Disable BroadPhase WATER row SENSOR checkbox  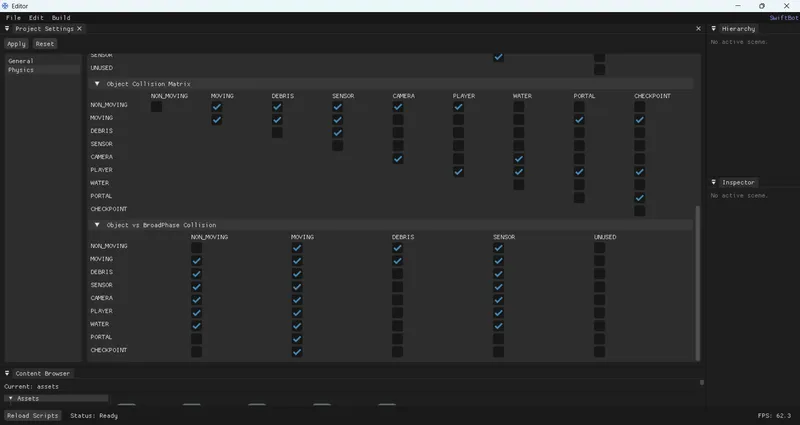point(499,326)
